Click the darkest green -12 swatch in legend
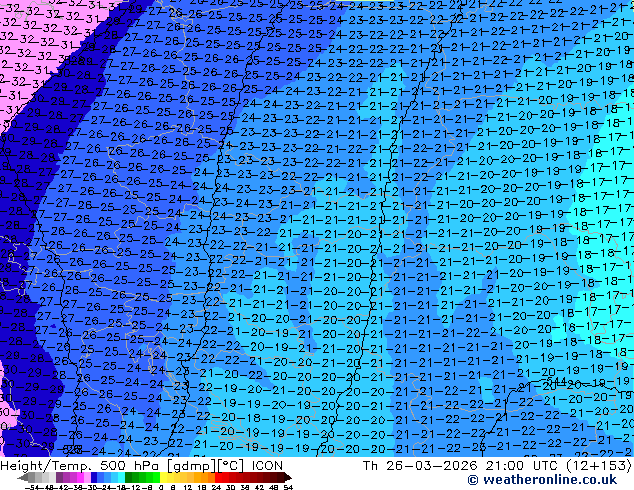 coord(128,477)
